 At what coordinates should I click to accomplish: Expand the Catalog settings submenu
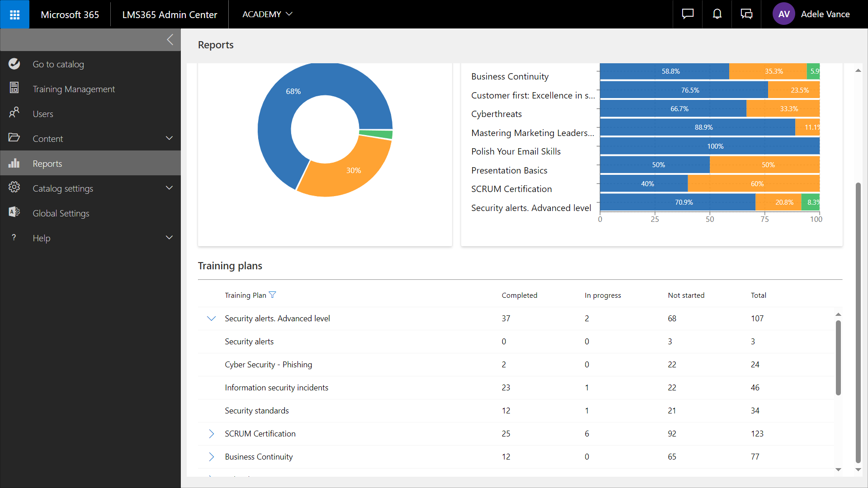click(169, 188)
